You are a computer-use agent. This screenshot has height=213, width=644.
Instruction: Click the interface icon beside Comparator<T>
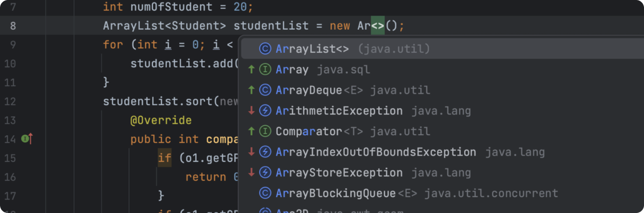pos(265,131)
